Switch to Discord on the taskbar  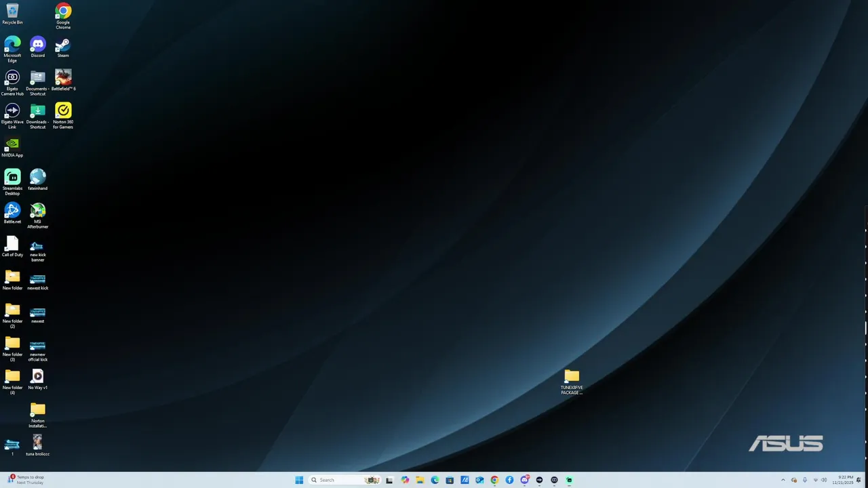pyautogui.click(x=524, y=480)
